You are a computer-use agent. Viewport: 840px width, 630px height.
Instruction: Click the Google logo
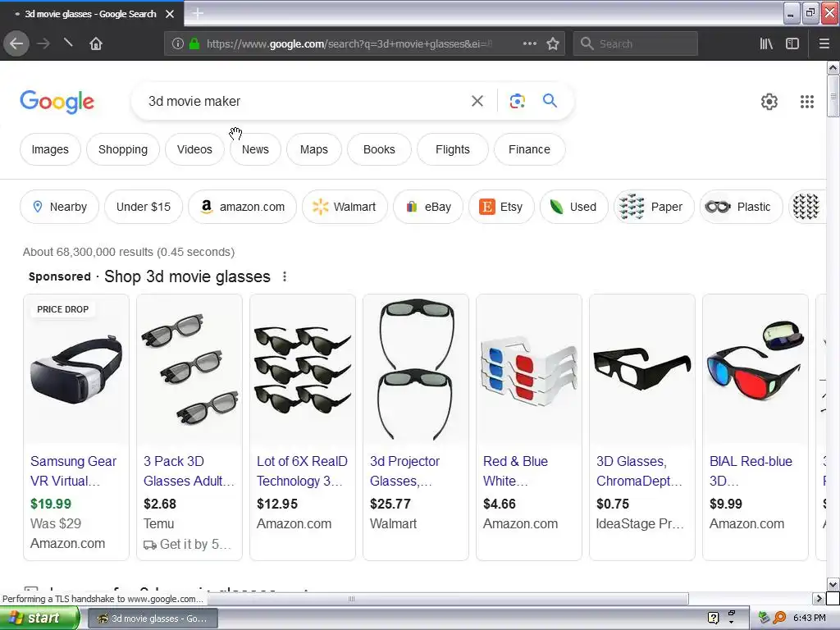click(x=57, y=102)
